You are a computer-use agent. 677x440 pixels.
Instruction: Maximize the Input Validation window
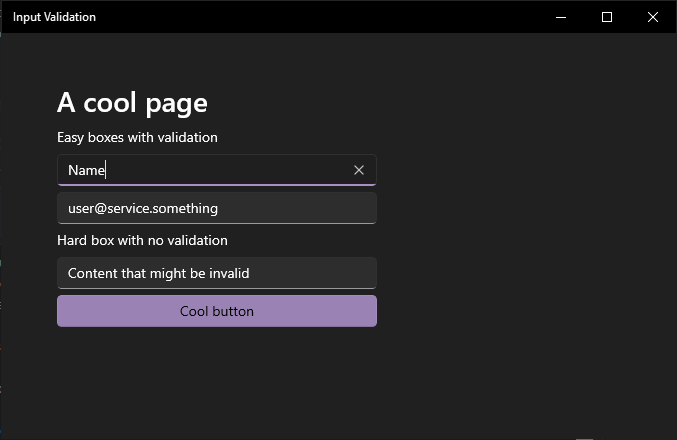[607, 17]
